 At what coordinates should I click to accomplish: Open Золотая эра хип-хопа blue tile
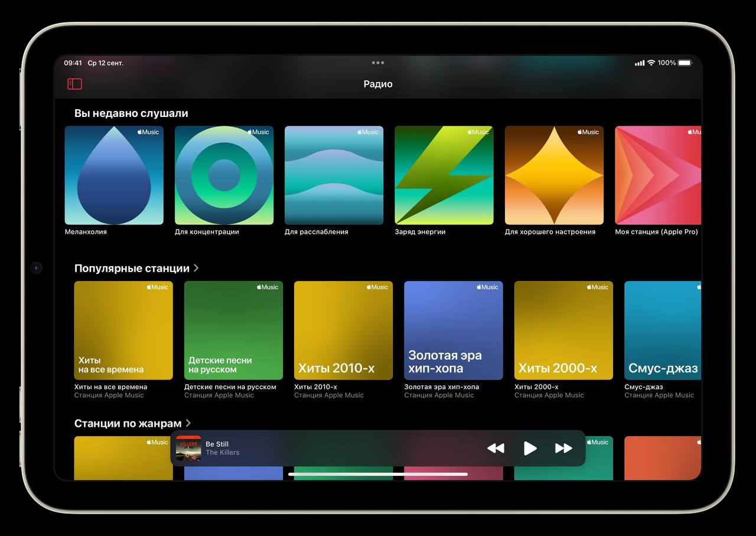click(454, 331)
